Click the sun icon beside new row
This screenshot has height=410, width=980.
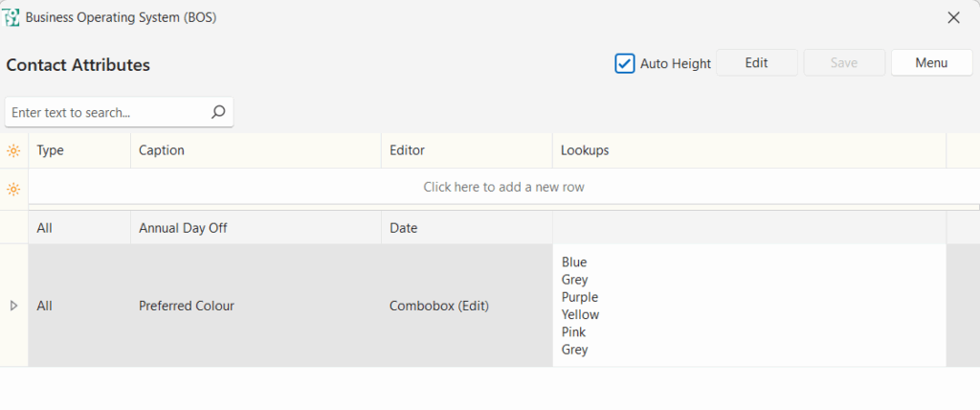pyautogui.click(x=13, y=188)
